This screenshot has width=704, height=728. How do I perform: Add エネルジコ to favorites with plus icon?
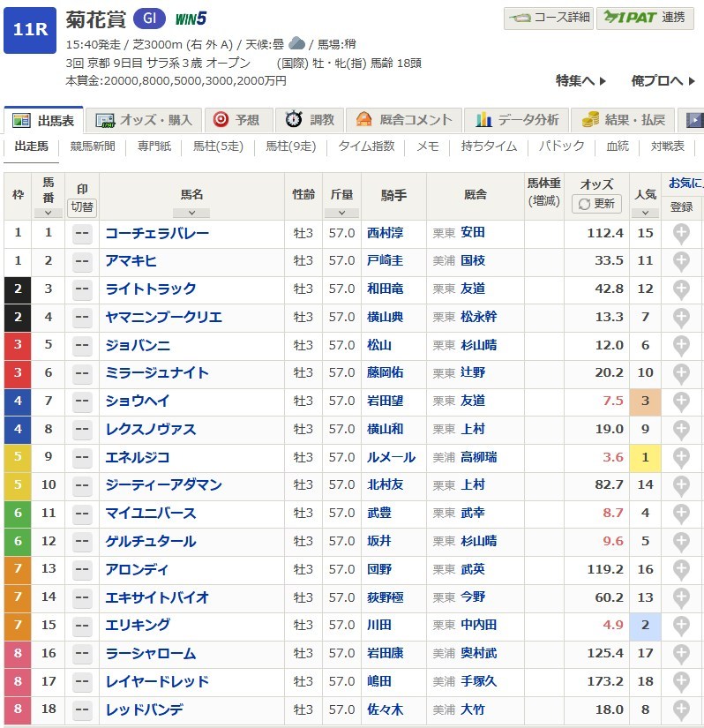coord(681,457)
